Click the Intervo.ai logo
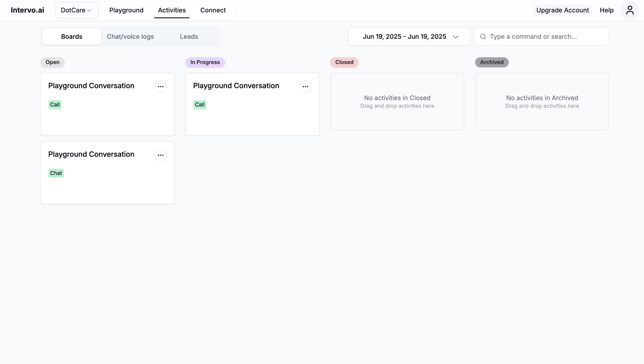 tap(28, 10)
